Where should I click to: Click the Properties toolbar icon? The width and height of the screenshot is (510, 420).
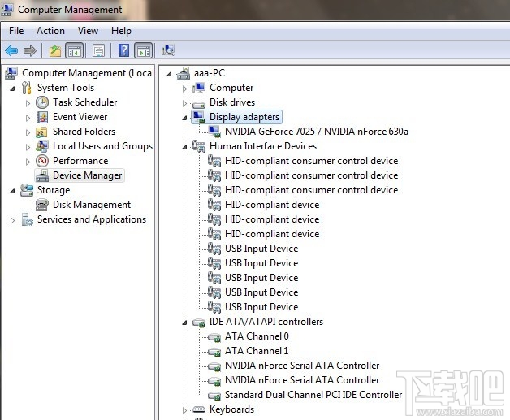click(x=98, y=50)
